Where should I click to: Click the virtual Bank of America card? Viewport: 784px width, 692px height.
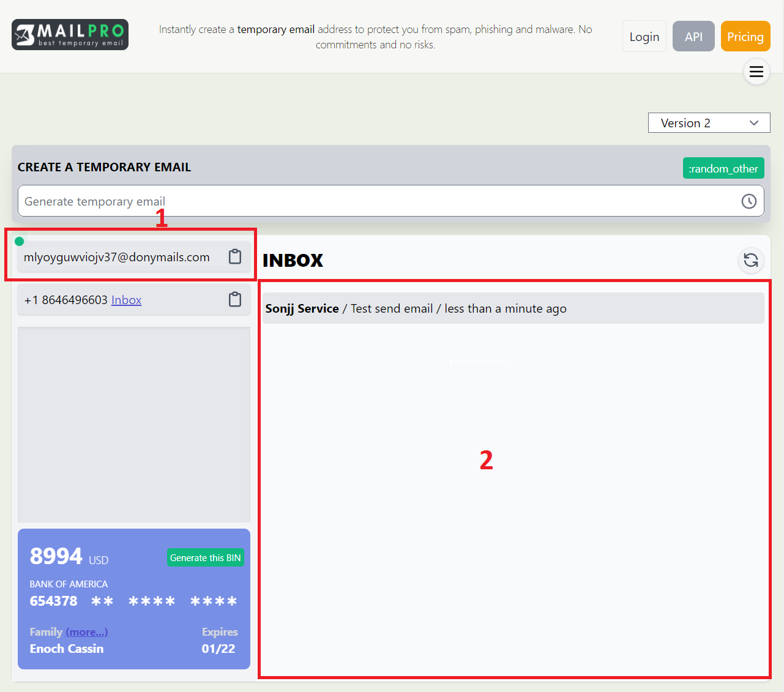[x=134, y=598]
